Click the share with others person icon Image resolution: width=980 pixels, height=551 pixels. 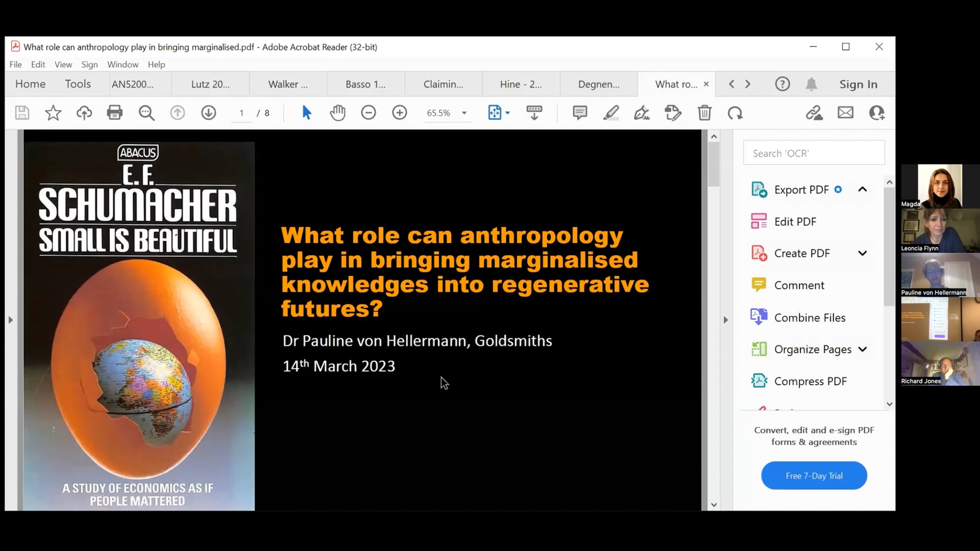tap(877, 113)
